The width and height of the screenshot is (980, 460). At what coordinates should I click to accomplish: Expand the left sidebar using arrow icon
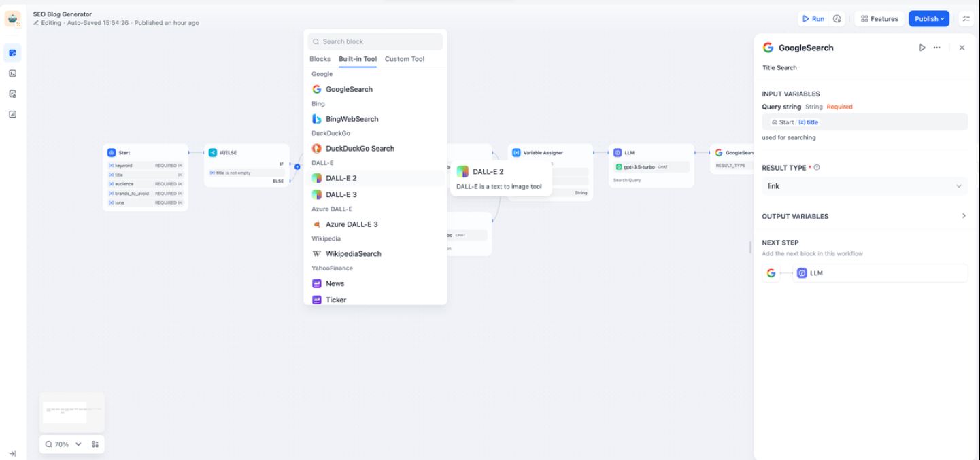point(12,454)
